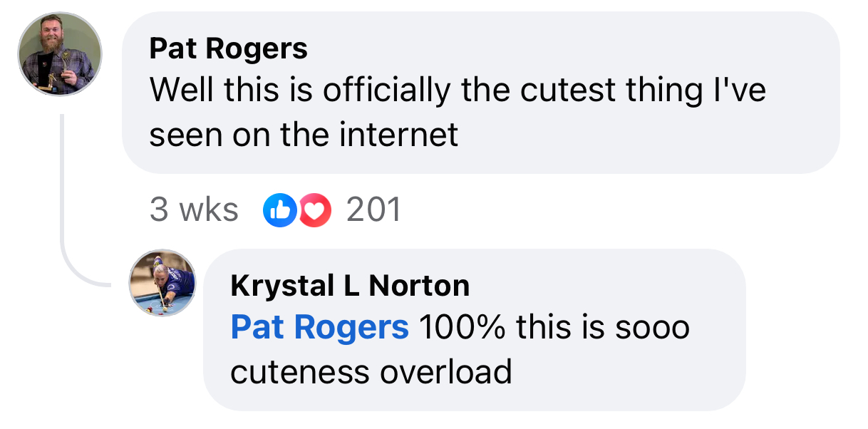Viewport: 868px width, 429px height.
Task: Click the word "overload" in Krystal's reply
Action: point(455,371)
